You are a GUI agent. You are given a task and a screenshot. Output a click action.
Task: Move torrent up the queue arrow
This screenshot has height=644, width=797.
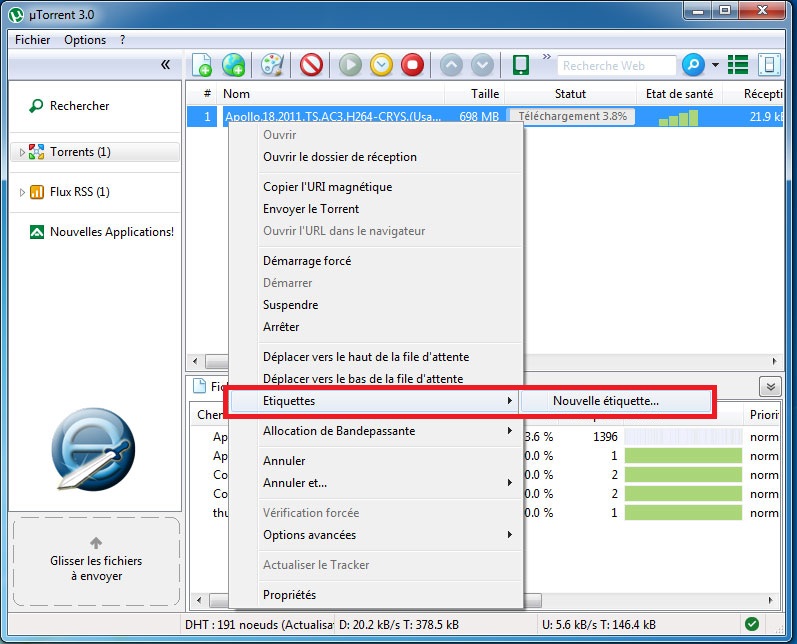pos(451,65)
